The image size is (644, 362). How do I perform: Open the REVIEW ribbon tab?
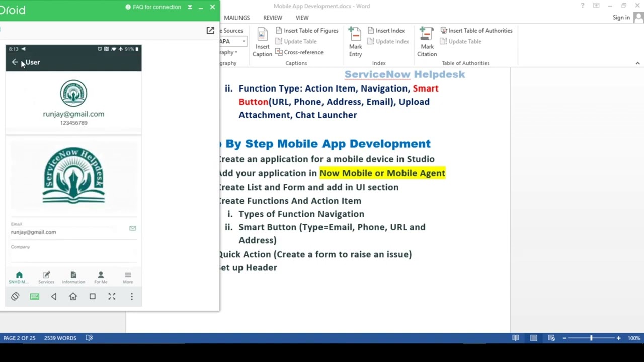coord(273,18)
